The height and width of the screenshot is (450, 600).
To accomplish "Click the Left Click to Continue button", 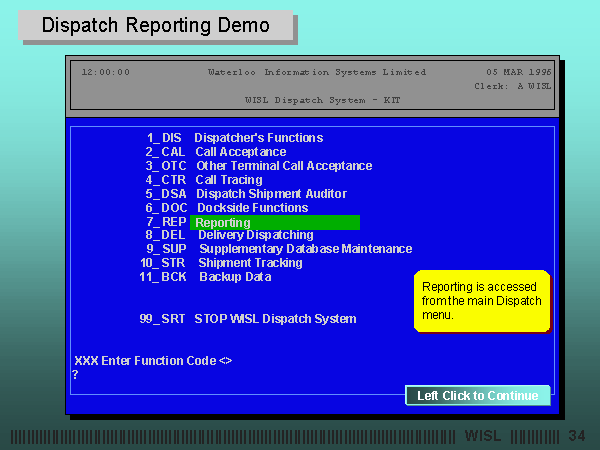I will point(478,395).
